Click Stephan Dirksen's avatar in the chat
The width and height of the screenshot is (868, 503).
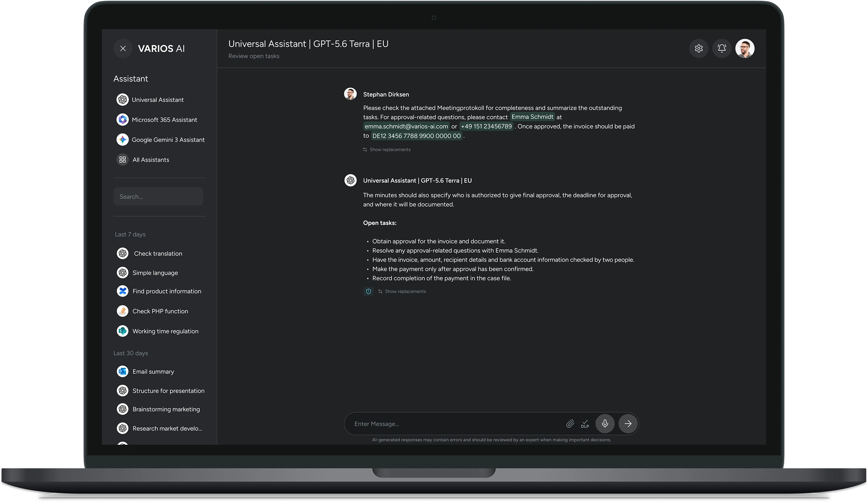[x=350, y=94]
